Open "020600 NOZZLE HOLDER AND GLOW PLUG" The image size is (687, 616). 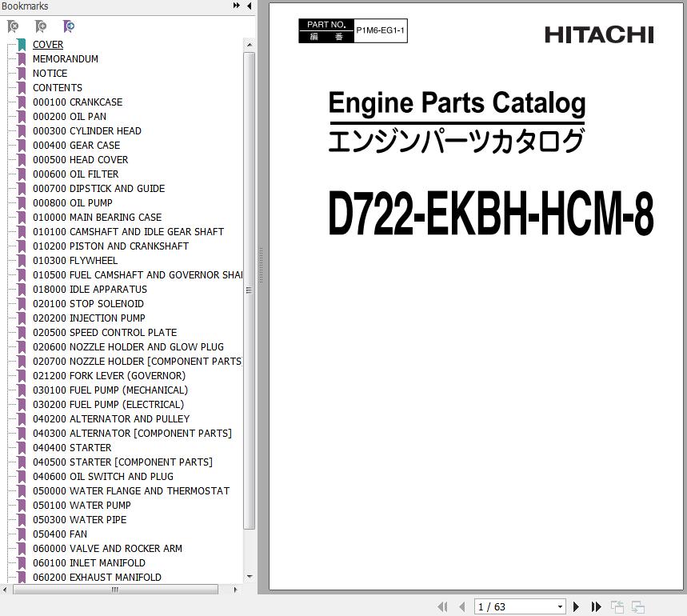pos(128,347)
